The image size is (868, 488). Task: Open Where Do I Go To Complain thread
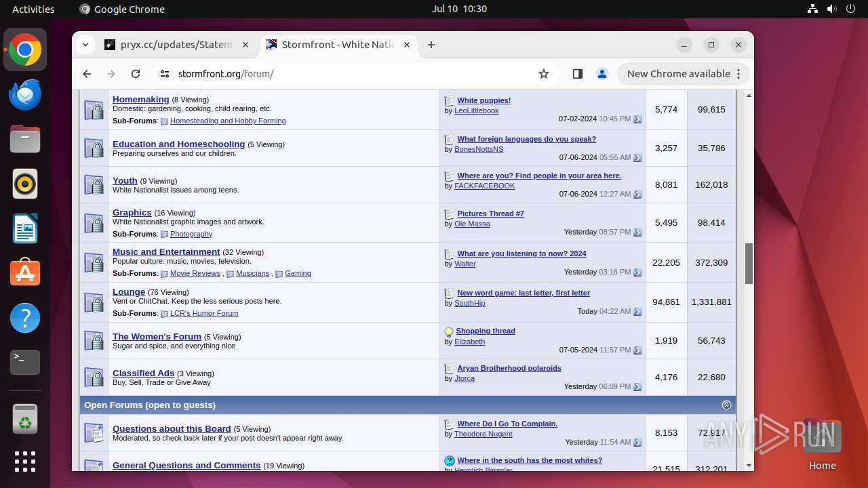point(507,424)
